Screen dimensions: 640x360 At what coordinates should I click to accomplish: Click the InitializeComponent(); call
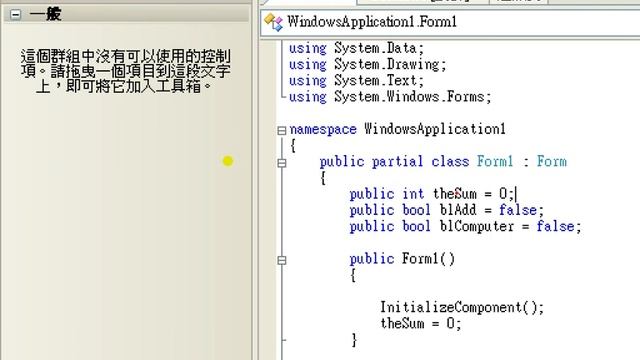tap(462, 307)
